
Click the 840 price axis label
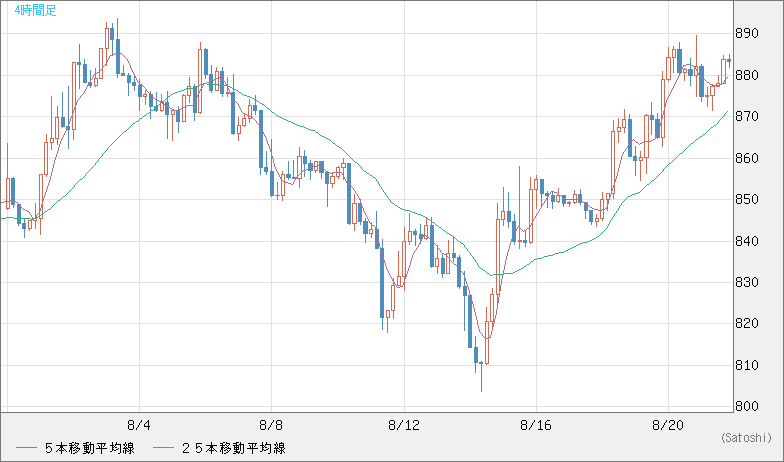pyautogui.click(x=746, y=241)
